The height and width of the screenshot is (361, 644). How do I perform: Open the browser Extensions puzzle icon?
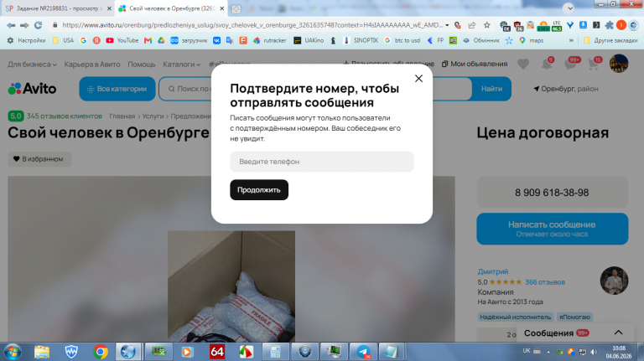point(609,25)
